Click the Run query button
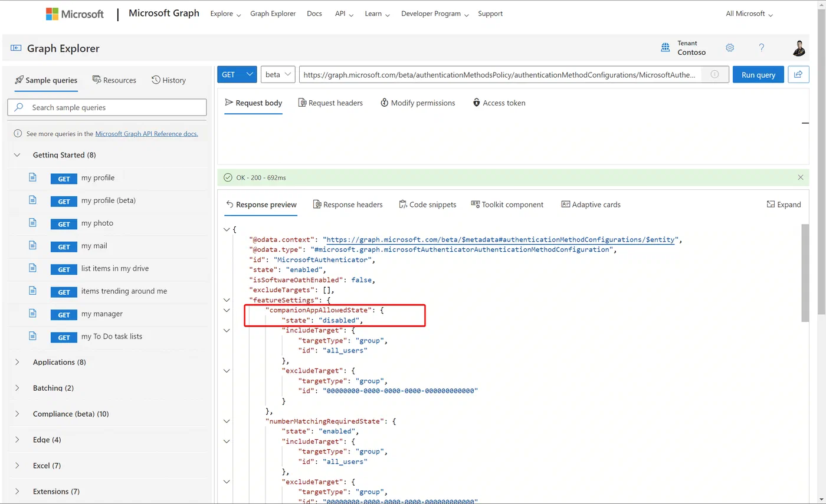This screenshot has height=504, width=826. [x=758, y=74]
